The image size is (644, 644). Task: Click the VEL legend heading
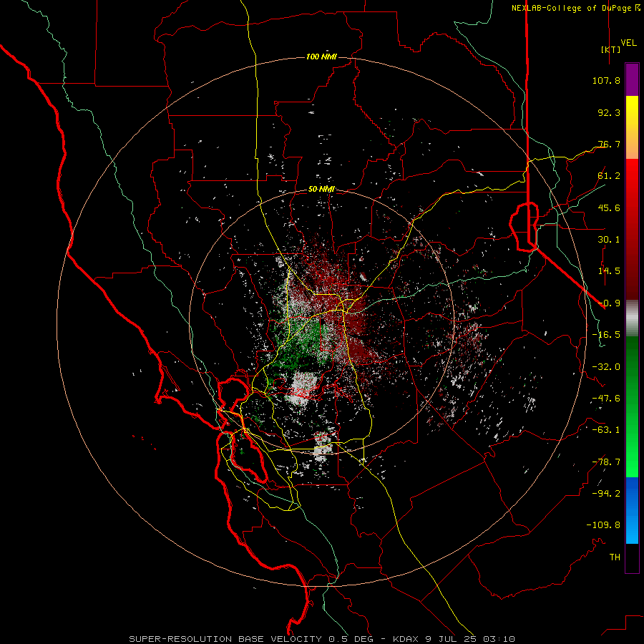coord(628,43)
